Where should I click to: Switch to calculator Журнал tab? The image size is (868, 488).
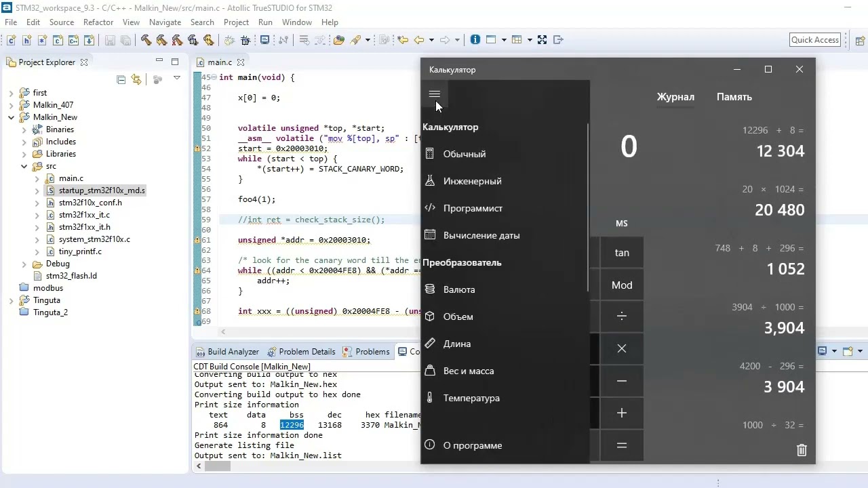point(675,97)
